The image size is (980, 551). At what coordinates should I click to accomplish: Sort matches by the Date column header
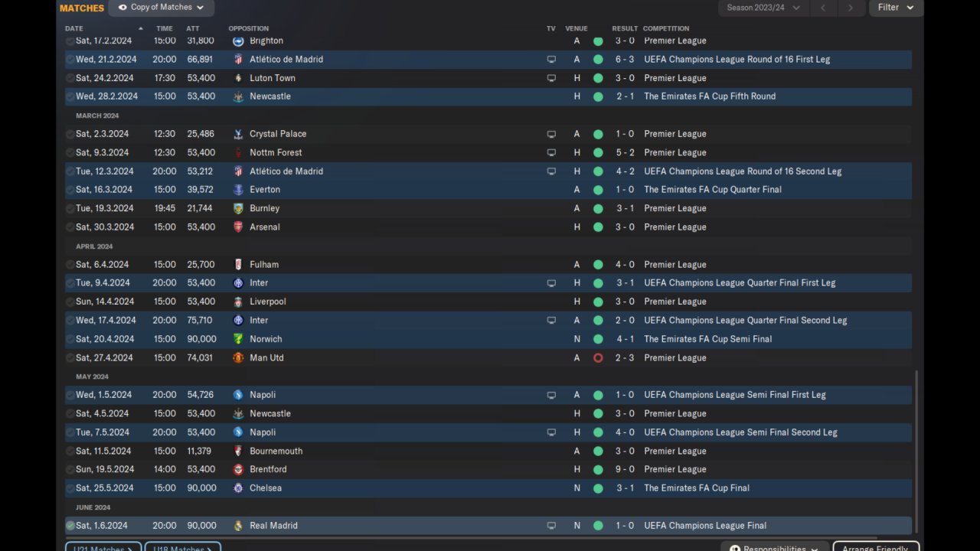[74, 28]
